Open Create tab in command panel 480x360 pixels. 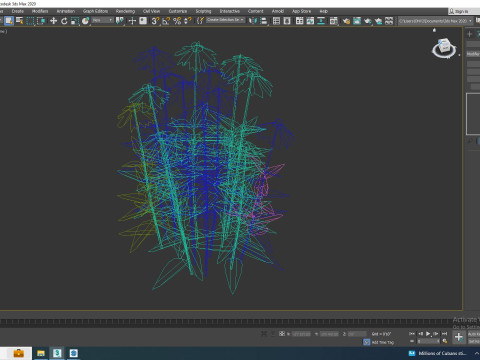click(469, 34)
